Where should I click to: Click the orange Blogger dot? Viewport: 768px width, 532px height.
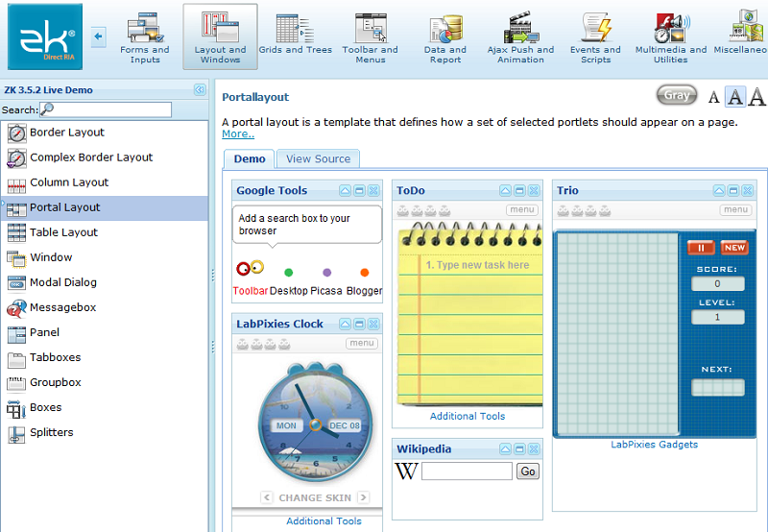(x=365, y=273)
